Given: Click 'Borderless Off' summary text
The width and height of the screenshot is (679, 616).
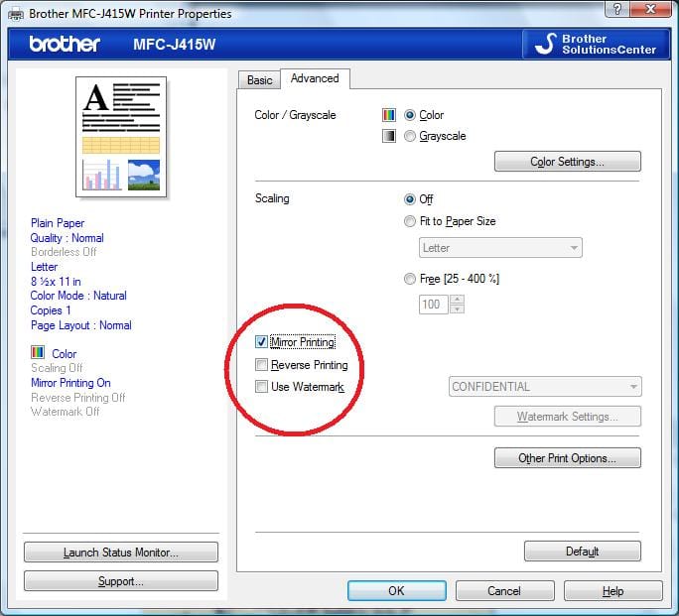Looking at the screenshot, I should click(64, 252).
